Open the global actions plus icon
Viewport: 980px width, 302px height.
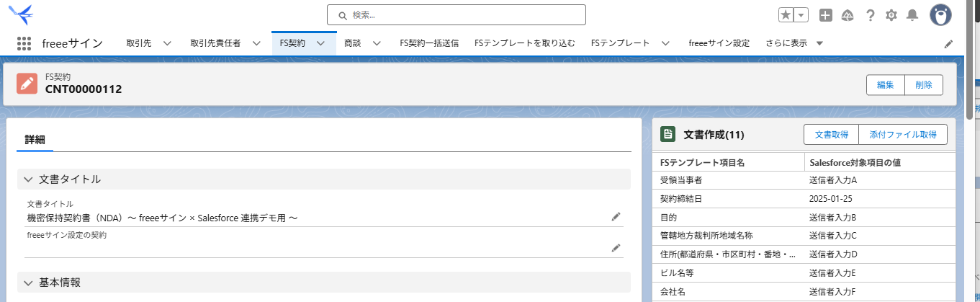point(826,15)
